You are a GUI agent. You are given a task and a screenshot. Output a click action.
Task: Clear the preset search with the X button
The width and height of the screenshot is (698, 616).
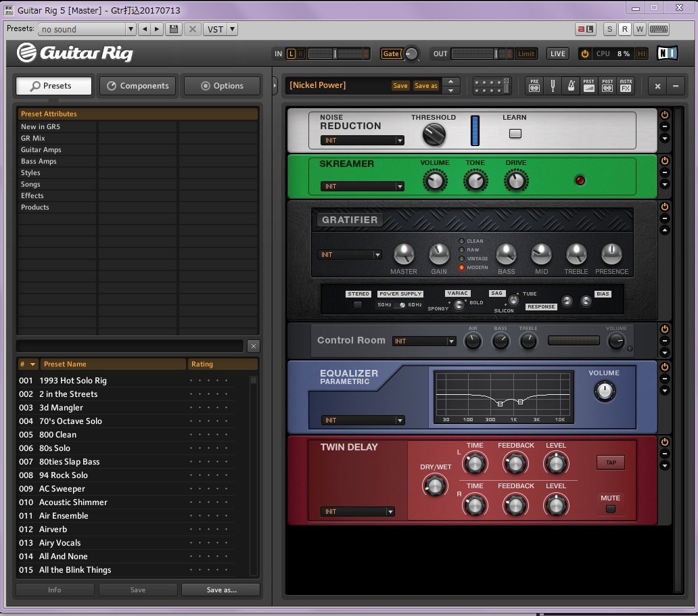[253, 346]
